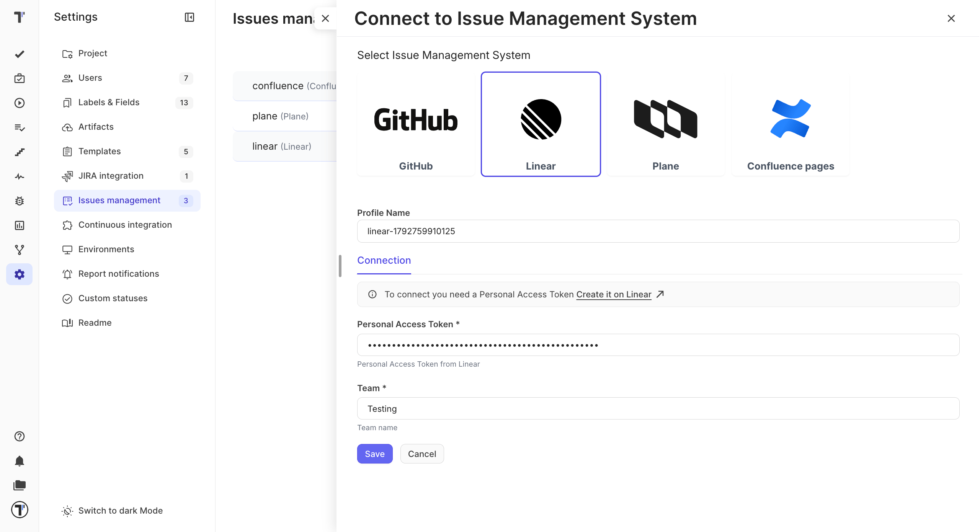This screenshot has height=532, width=980.
Task: Open the user profile avatar icon
Action: (20, 510)
